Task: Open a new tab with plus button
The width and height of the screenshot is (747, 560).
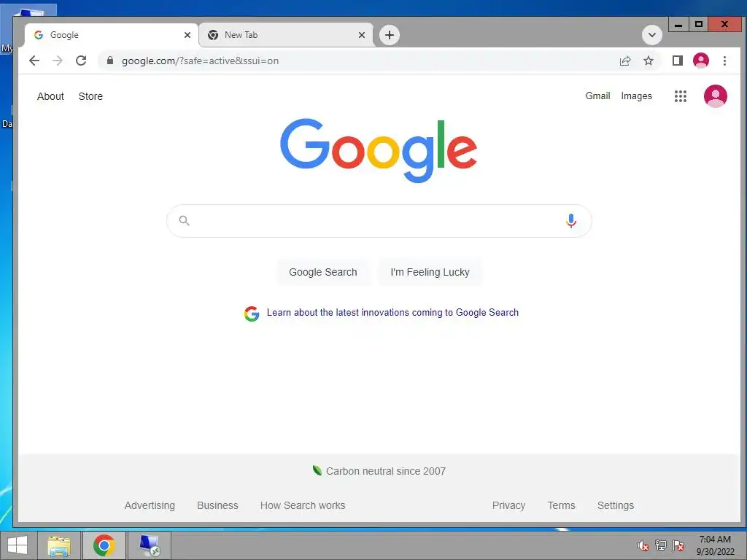Action: click(x=390, y=35)
